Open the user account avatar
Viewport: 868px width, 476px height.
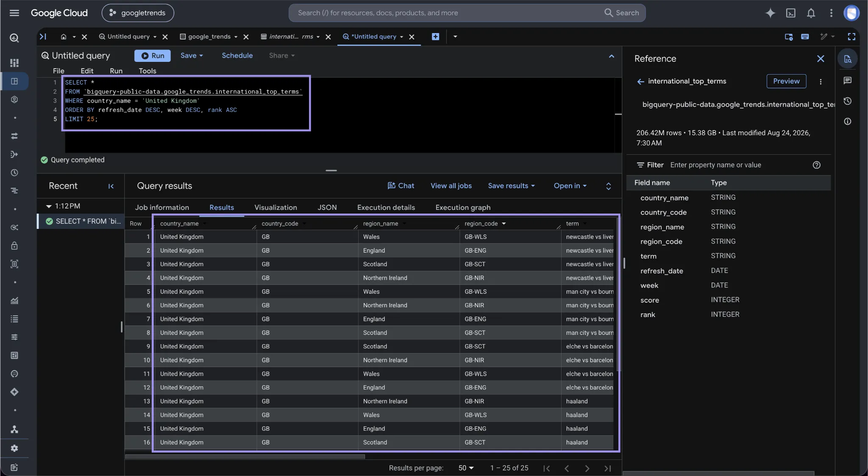(851, 13)
